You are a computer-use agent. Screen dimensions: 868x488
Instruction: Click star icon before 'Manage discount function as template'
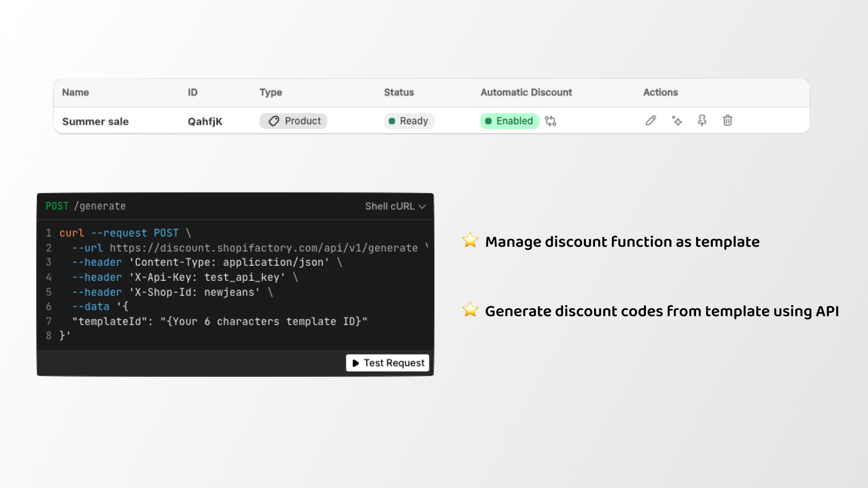(470, 240)
